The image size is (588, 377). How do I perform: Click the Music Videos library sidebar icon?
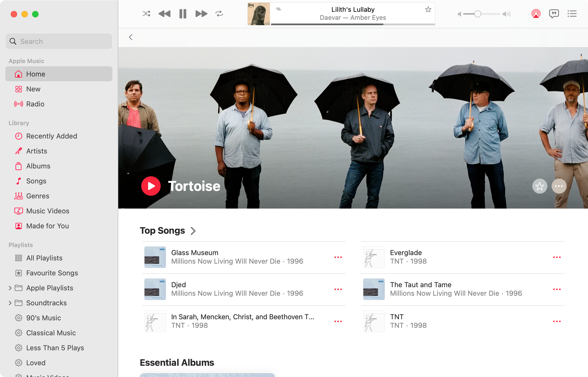[18, 211]
